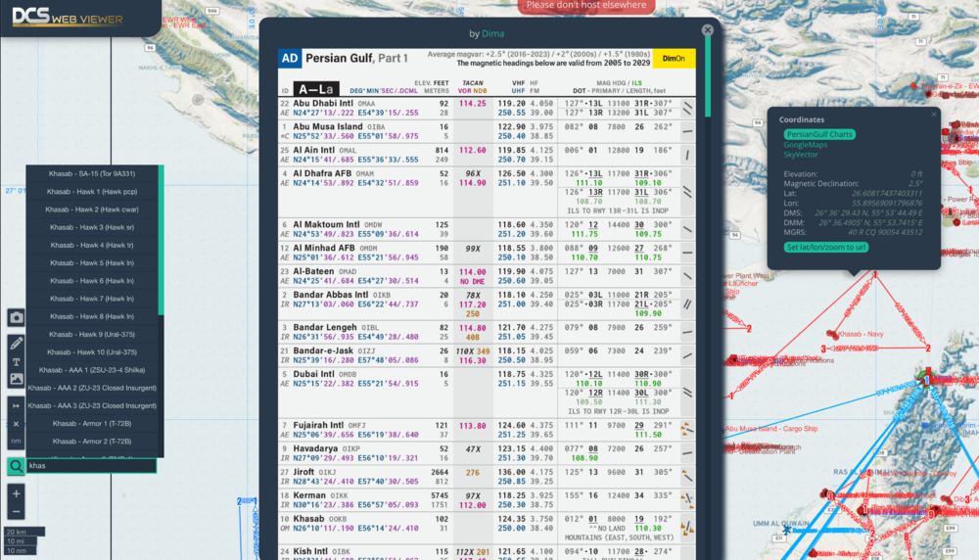Close the airport chart popup
Screen dimensions: 979x560
[x=708, y=29]
